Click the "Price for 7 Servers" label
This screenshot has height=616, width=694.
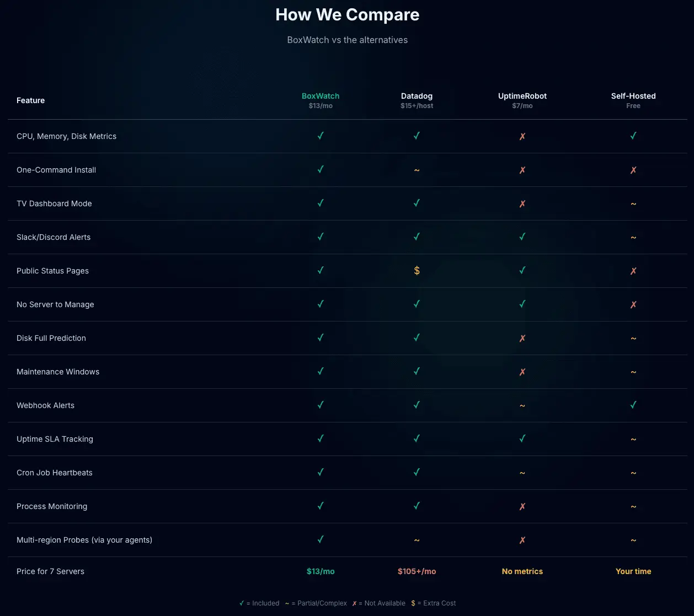pyautogui.click(x=50, y=571)
